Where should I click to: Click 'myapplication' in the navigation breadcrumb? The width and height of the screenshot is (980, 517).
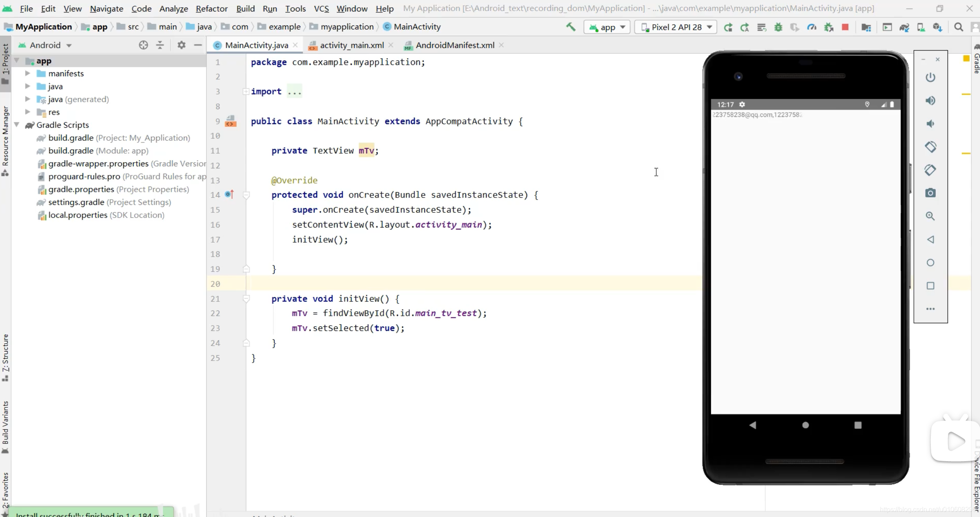(x=347, y=26)
